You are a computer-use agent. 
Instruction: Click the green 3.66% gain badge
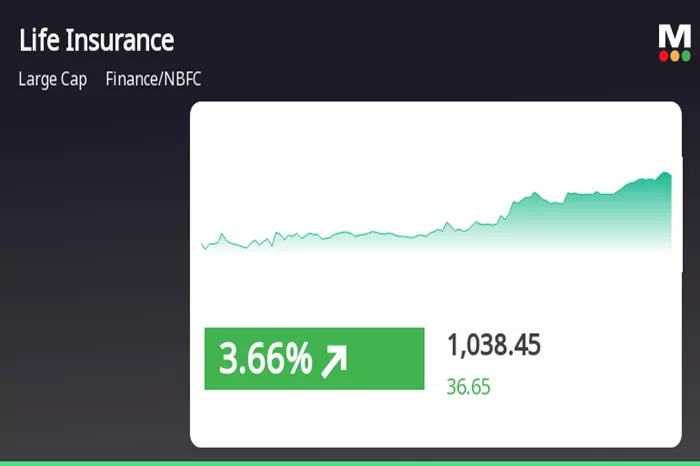314,358
